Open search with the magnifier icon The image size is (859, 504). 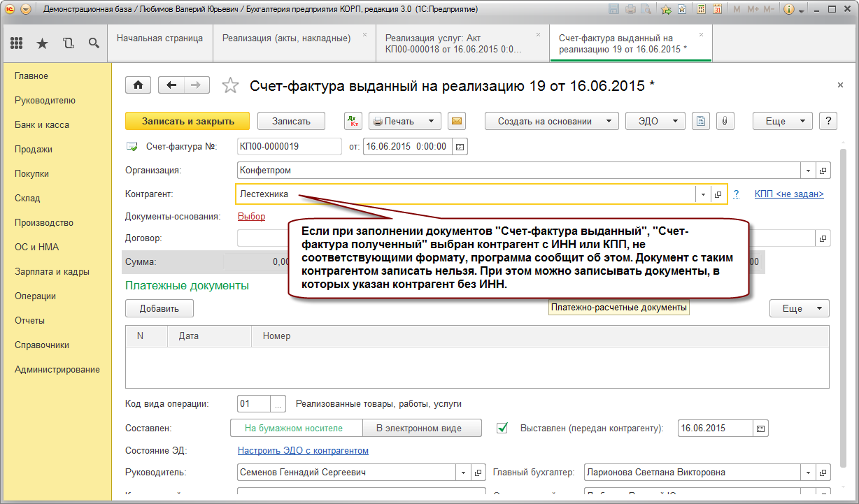[x=93, y=43]
